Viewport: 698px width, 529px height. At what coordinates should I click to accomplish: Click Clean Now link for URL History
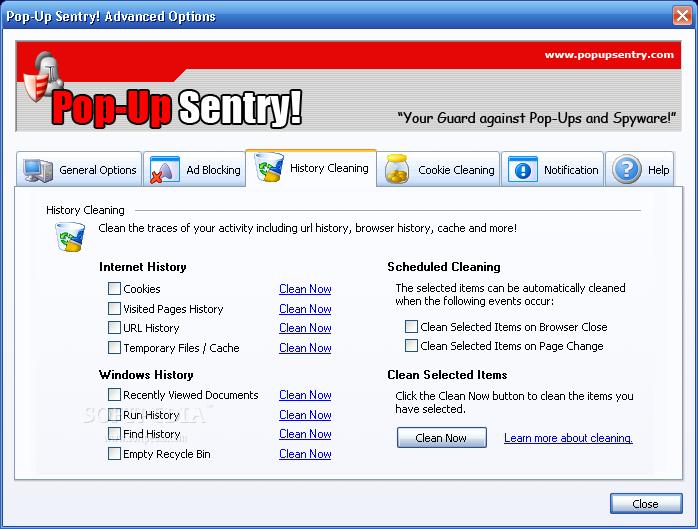[x=305, y=328]
